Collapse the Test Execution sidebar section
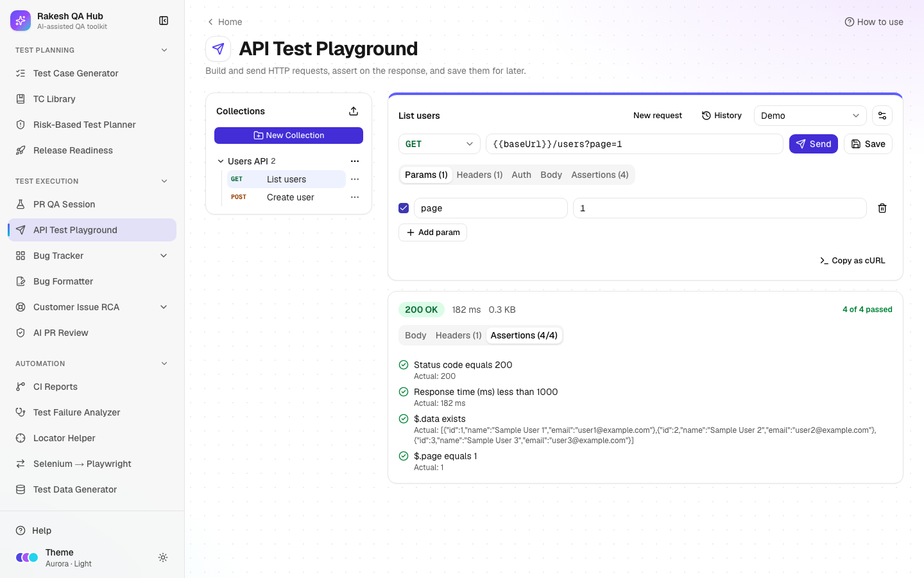 click(164, 181)
